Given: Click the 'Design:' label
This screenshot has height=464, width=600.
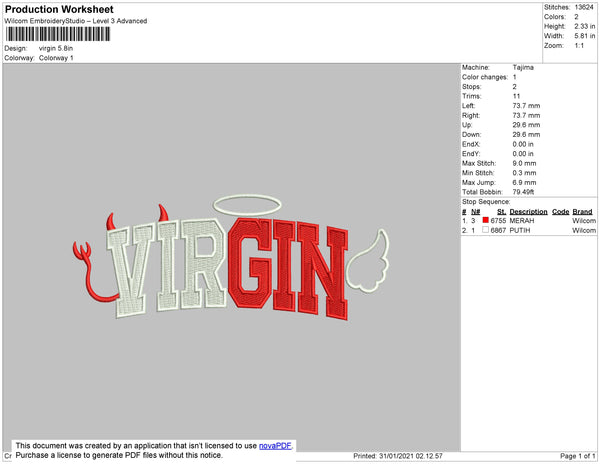Looking at the screenshot, I should [x=16, y=48].
